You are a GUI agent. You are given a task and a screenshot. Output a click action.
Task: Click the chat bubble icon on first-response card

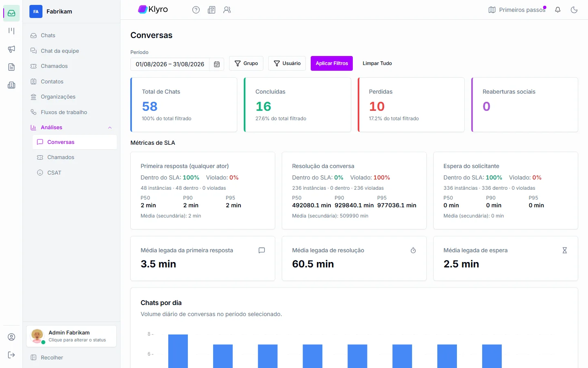click(x=262, y=250)
